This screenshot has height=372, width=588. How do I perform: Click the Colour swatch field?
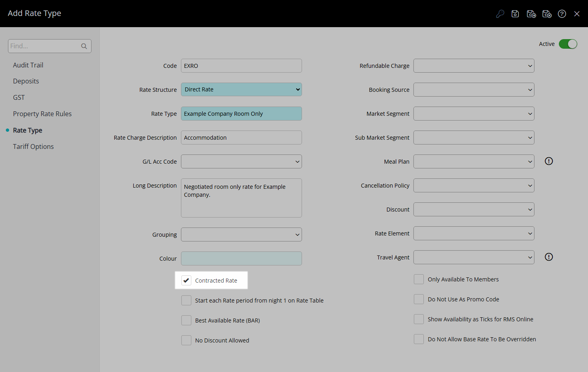click(241, 259)
